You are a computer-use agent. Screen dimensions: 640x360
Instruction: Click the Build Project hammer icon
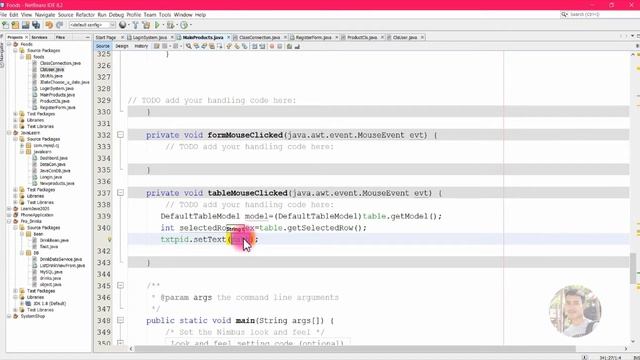click(136, 25)
